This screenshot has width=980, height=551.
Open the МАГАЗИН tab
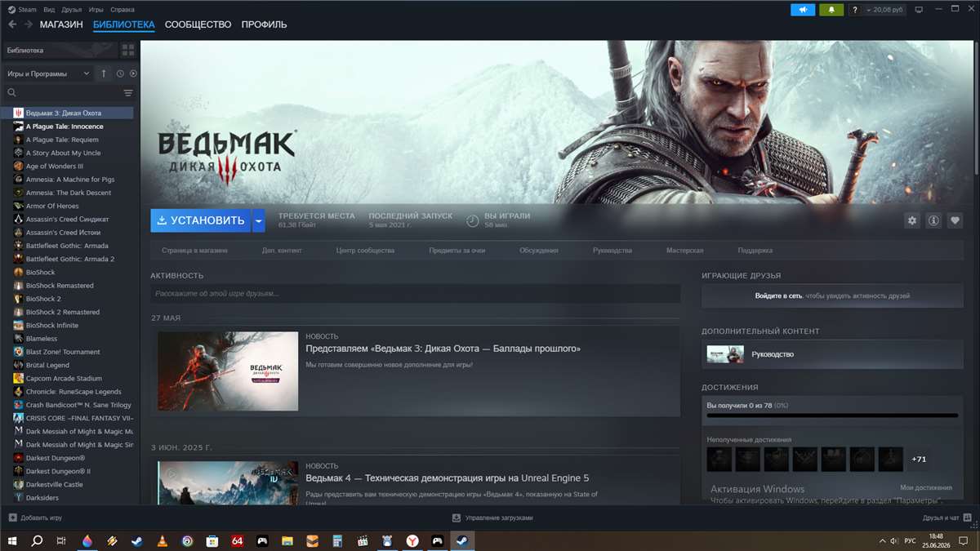(x=61, y=24)
